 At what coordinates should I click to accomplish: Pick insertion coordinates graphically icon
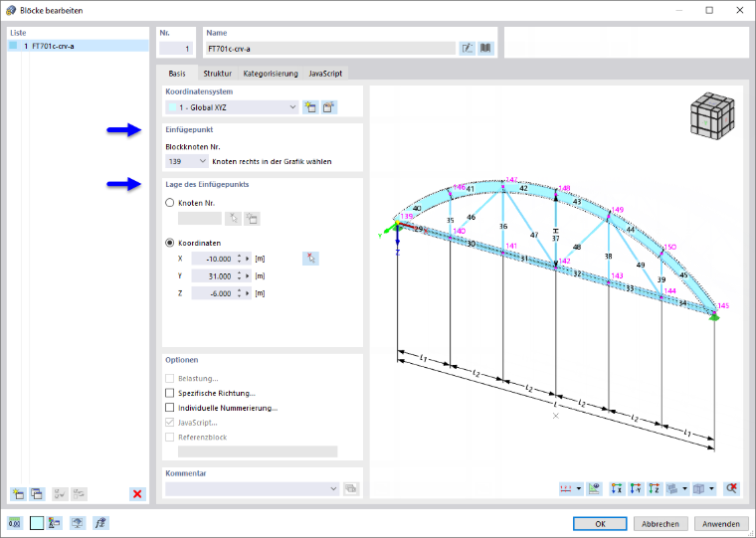pyautogui.click(x=311, y=259)
